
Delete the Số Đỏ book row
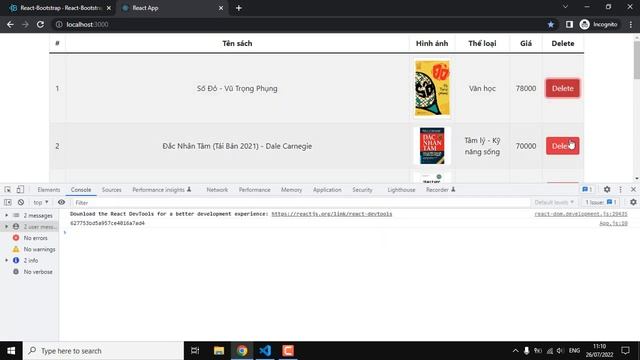(562, 88)
